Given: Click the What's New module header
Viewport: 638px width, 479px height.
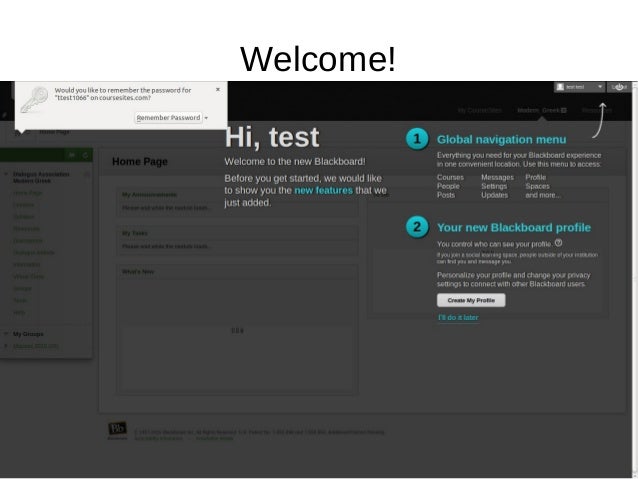Looking at the screenshot, I should [x=138, y=271].
